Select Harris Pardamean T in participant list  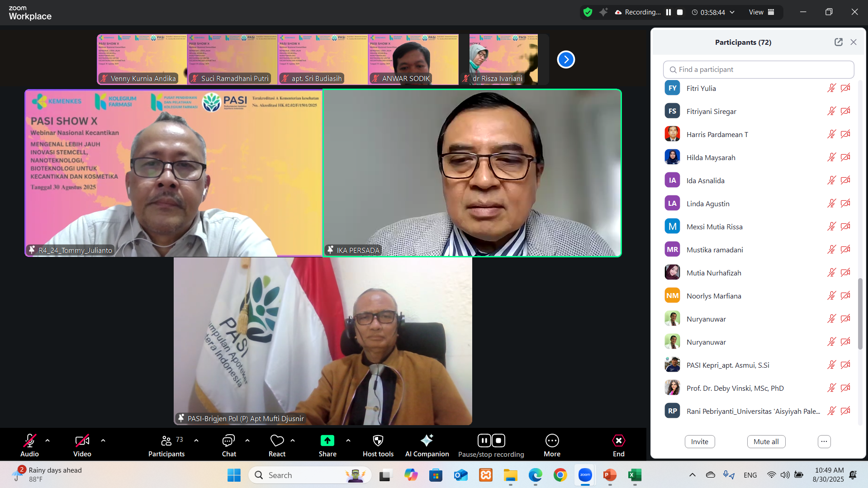point(717,134)
